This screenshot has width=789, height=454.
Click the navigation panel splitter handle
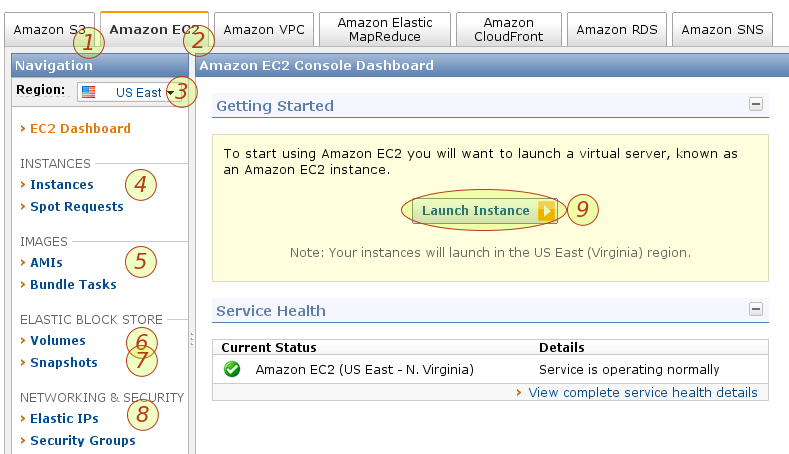pyautogui.click(x=191, y=340)
